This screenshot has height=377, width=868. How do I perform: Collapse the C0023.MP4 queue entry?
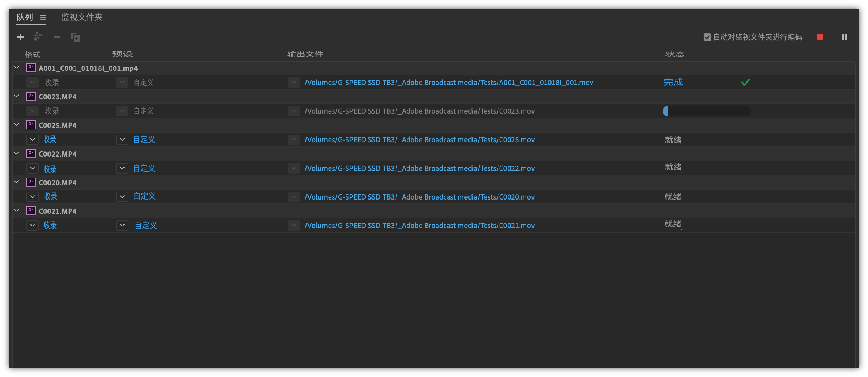(16, 96)
